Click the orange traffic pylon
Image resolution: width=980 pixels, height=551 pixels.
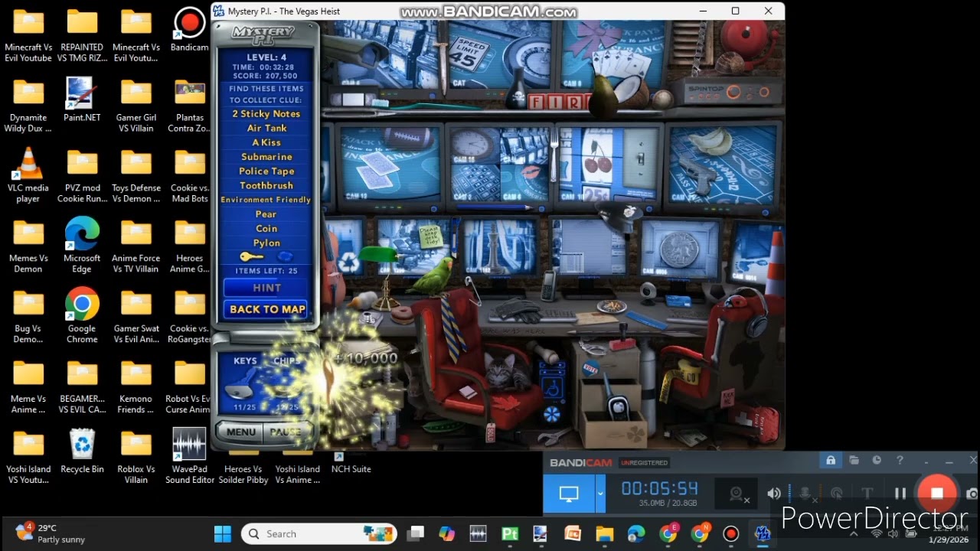click(776, 262)
